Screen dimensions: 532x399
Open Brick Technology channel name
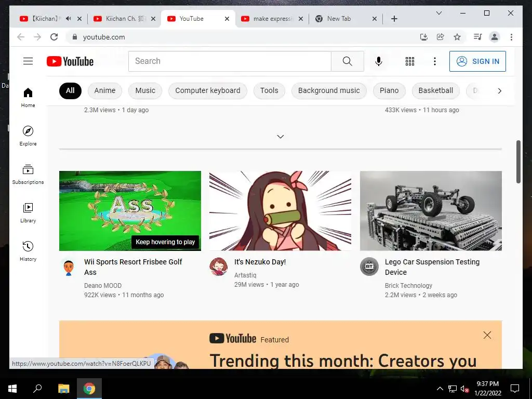(x=408, y=286)
